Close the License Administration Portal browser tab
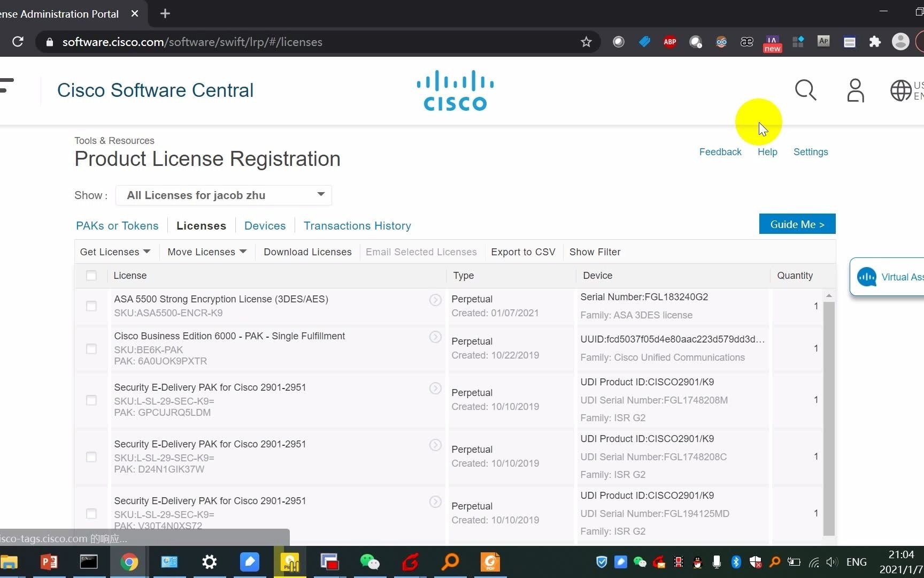Screen dimensions: 924x578 click(135, 13)
